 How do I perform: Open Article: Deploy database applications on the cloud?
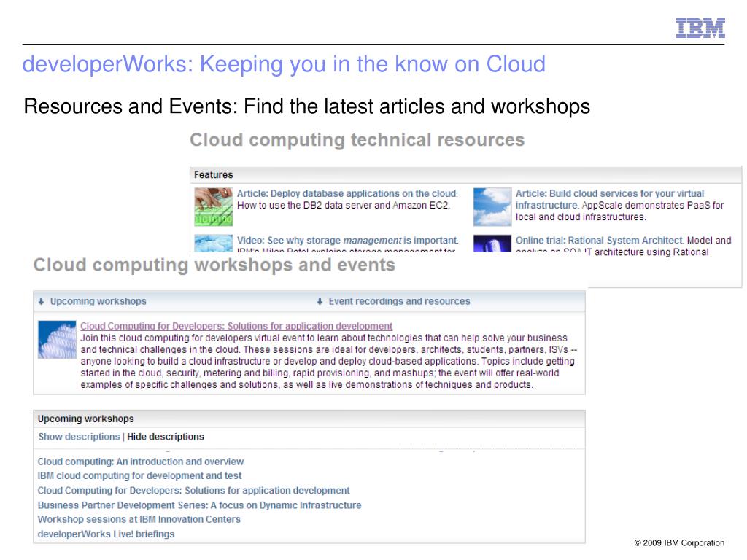pyautogui.click(x=347, y=193)
